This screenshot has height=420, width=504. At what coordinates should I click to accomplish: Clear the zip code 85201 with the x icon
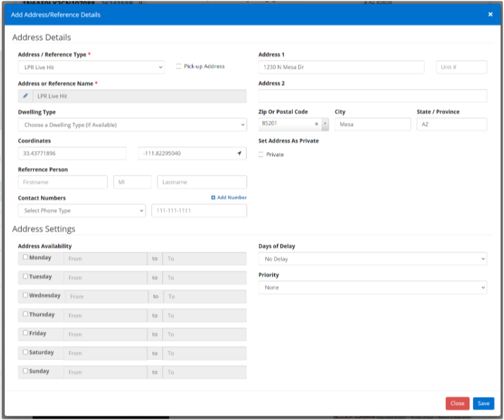pos(316,123)
